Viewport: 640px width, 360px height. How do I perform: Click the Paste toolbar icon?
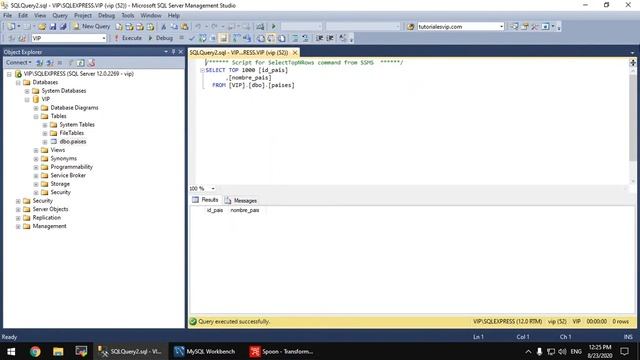coord(184,27)
